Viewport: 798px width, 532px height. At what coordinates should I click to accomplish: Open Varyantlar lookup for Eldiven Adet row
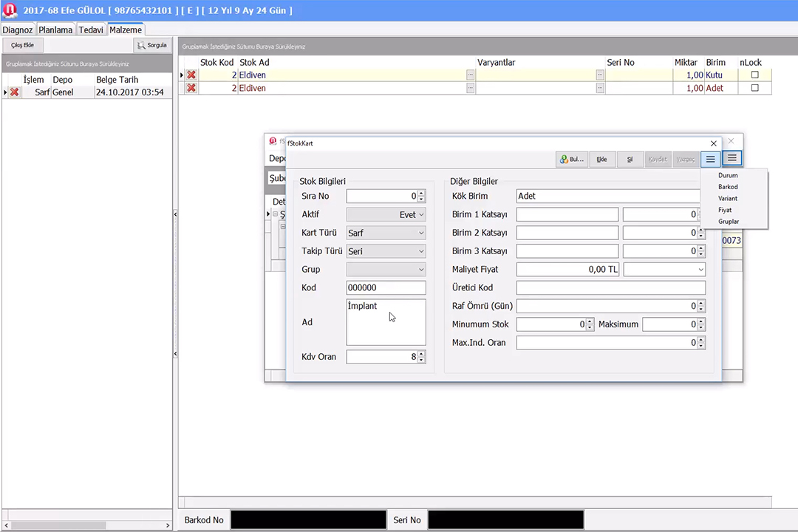600,88
